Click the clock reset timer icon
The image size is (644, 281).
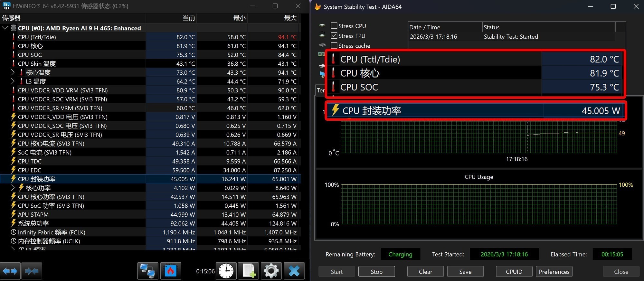coord(226,271)
